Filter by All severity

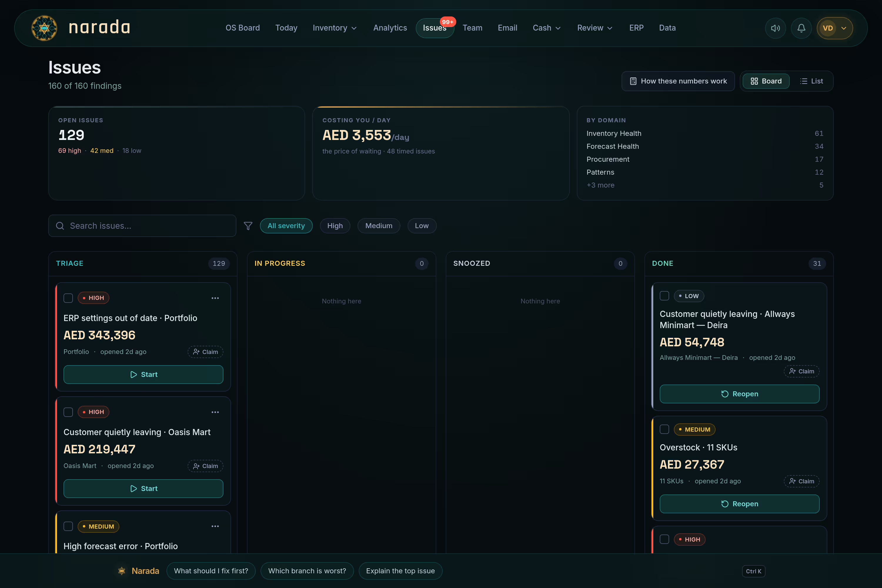coord(286,226)
